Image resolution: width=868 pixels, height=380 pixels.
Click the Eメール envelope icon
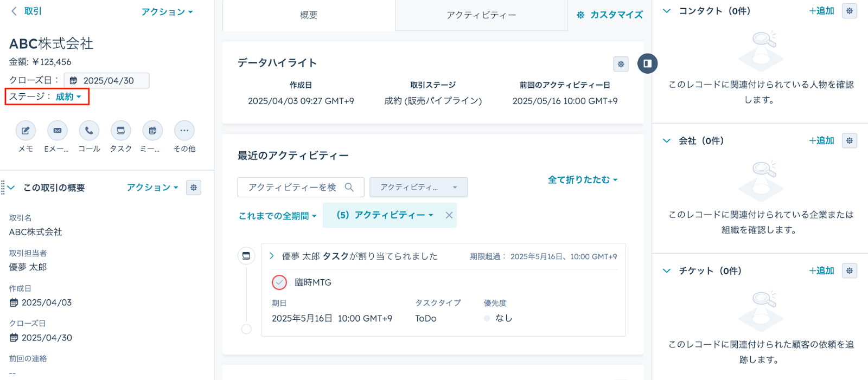click(58, 131)
